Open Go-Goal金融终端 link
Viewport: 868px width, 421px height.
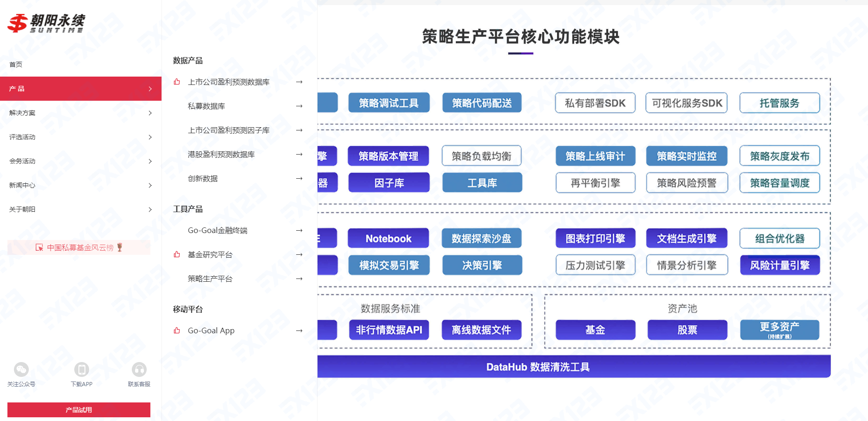pyautogui.click(x=218, y=230)
